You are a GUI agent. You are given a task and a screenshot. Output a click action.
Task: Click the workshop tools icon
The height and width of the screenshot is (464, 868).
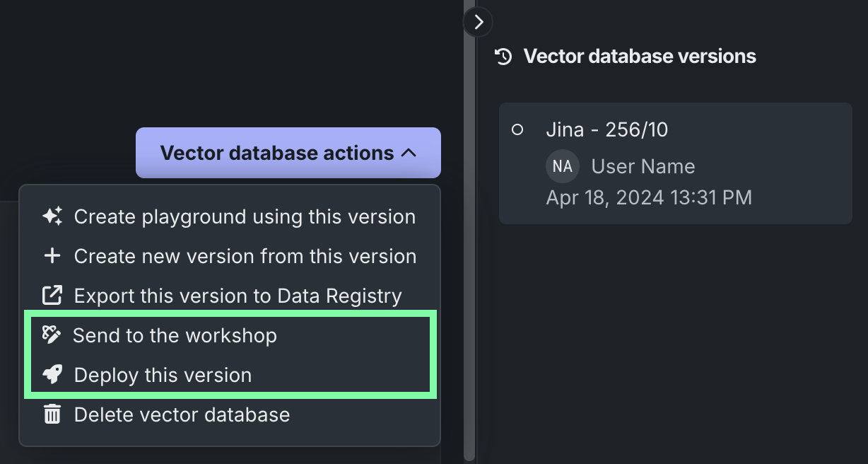pyautogui.click(x=52, y=335)
